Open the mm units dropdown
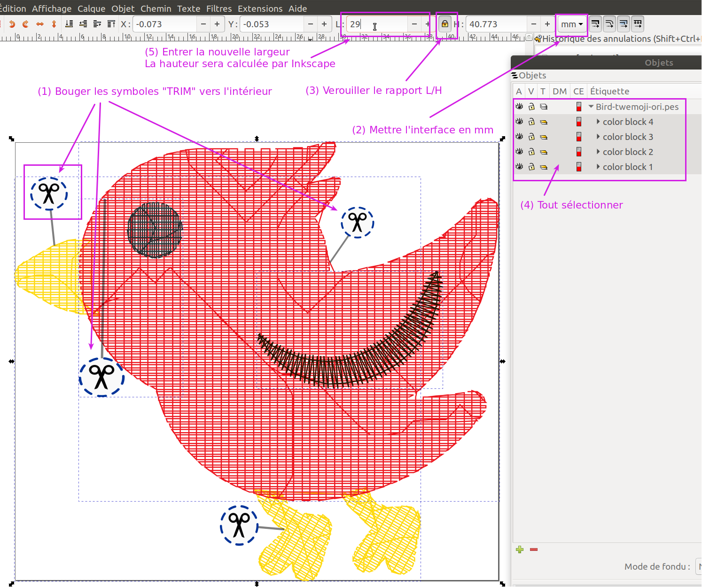702x588 pixels. point(571,24)
